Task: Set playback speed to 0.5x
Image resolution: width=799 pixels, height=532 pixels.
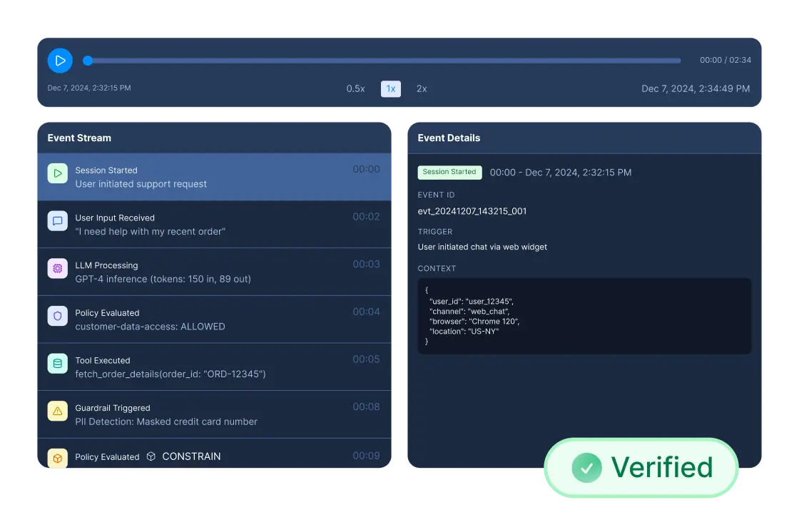Action: tap(356, 88)
